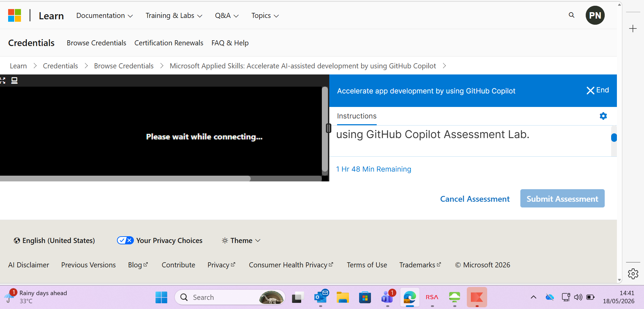Click the lab panel splitter handle
The height and width of the screenshot is (309, 644).
click(x=328, y=128)
